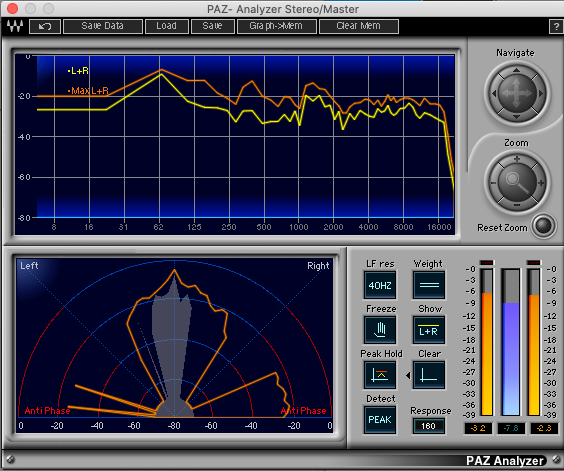The image size is (564, 471).
Task: Click the Response value field 160
Action: (x=428, y=426)
